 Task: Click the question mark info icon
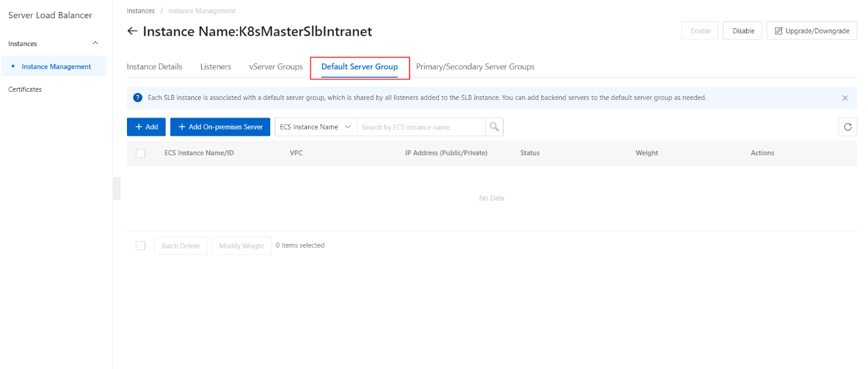tap(138, 98)
